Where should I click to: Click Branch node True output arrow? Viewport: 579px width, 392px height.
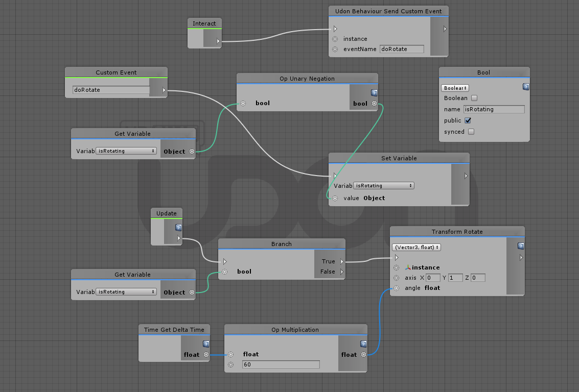pyautogui.click(x=342, y=261)
